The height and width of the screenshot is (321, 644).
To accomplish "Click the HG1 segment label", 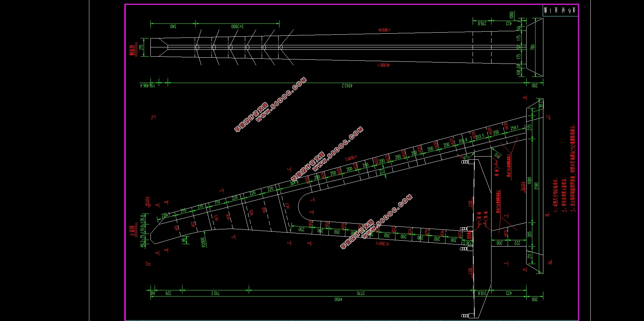I will tap(177, 228).
